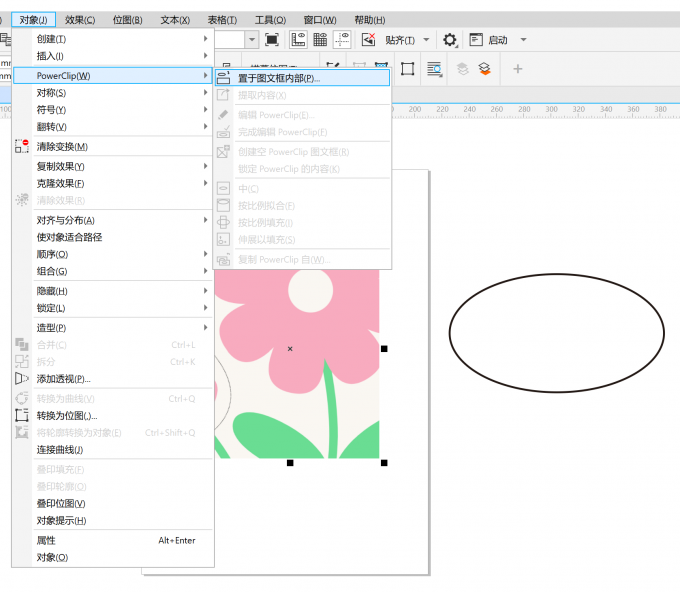Open 组合(G) submenu
This screenshot has height=592, width=680.
(x=113, y=271)
